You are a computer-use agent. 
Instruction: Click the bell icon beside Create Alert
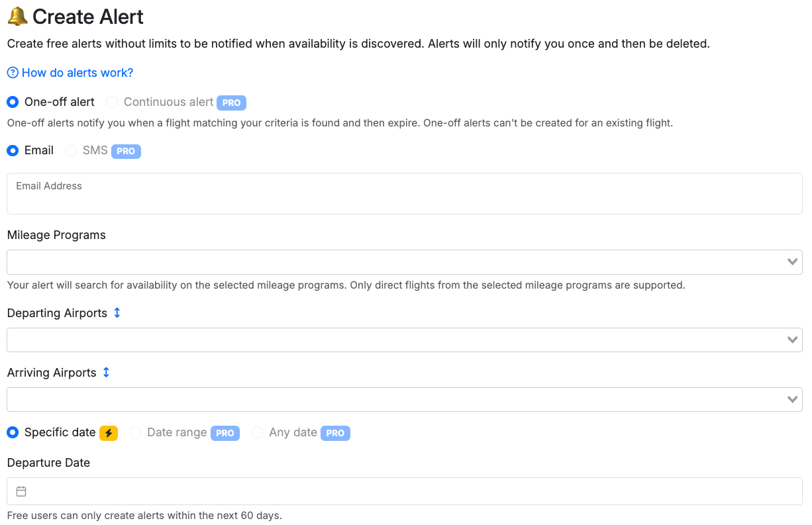tap(17, 16)
